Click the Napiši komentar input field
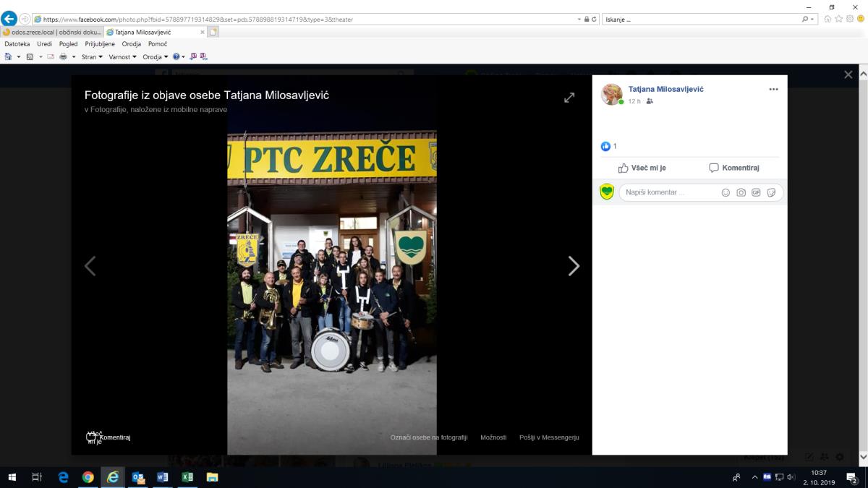868x488 pixels. coord(669,192)
